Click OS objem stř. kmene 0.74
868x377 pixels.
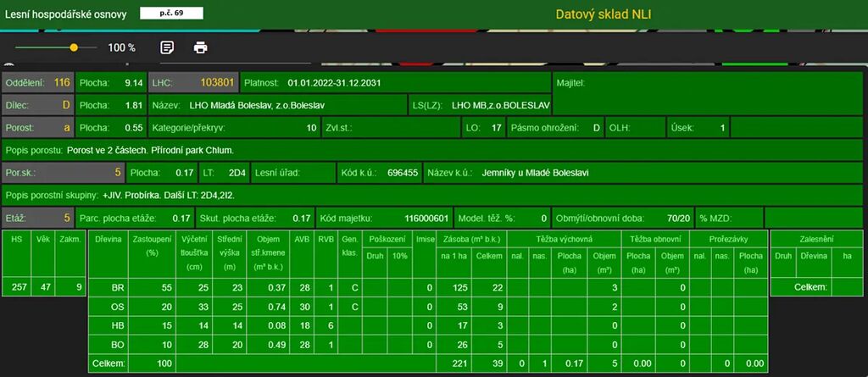[x=276, y=306]
